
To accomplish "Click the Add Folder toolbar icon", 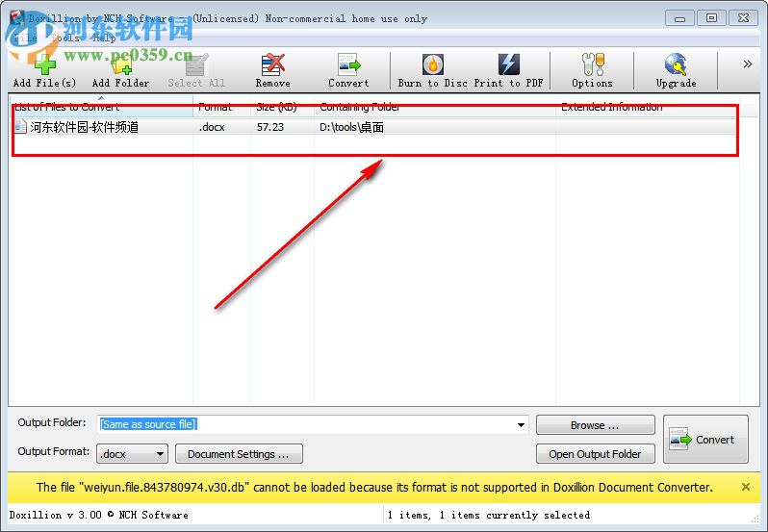I will pos(120,70).
